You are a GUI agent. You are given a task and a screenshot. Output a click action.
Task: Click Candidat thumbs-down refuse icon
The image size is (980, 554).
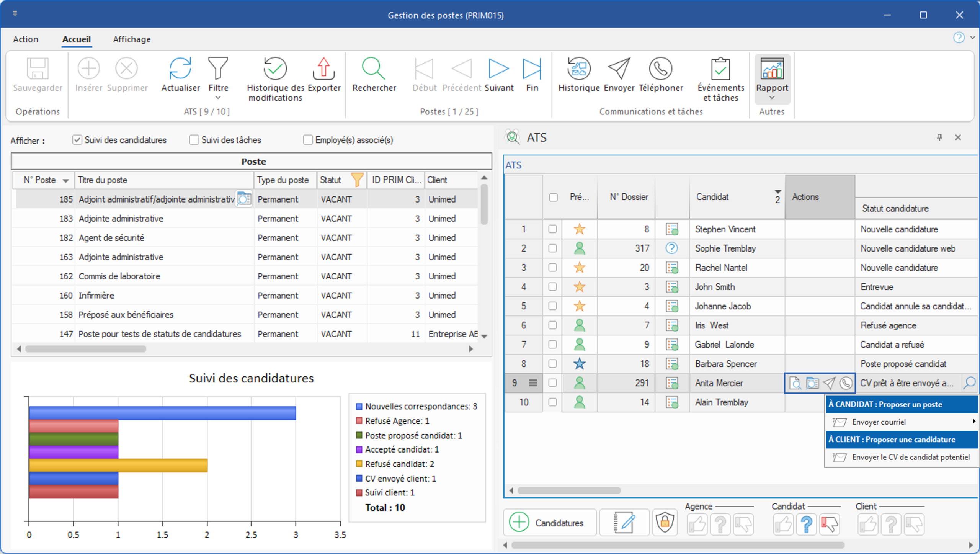tap(830, 524)
